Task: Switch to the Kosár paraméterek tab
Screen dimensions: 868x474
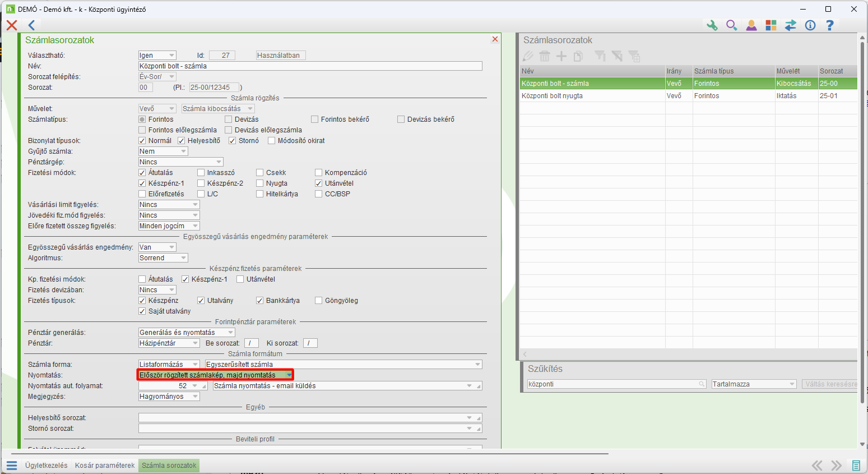Action: click(105, 466)
